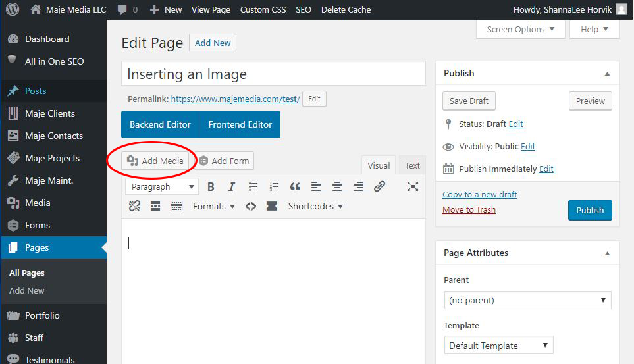Viewport: 634px width, 364px height.
Task: Switch to Backend Editor
Action: pos(160,124)
